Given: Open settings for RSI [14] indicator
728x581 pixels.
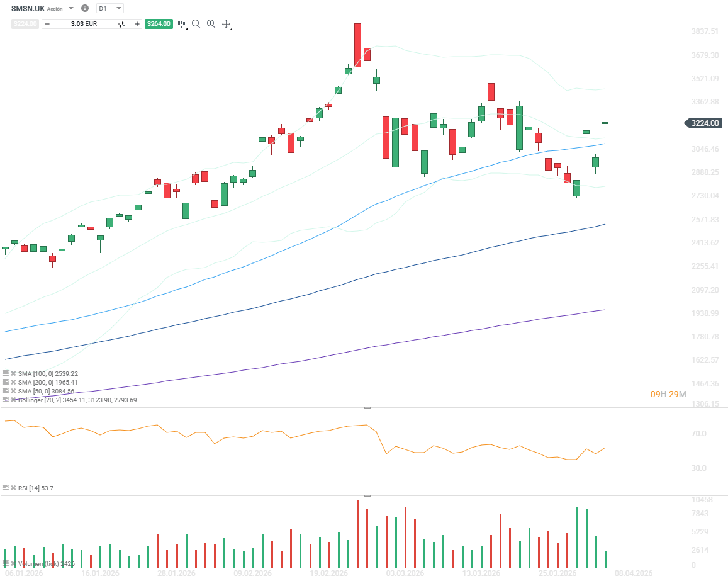Looking at the screenshot, I should (x=6, y=488).
